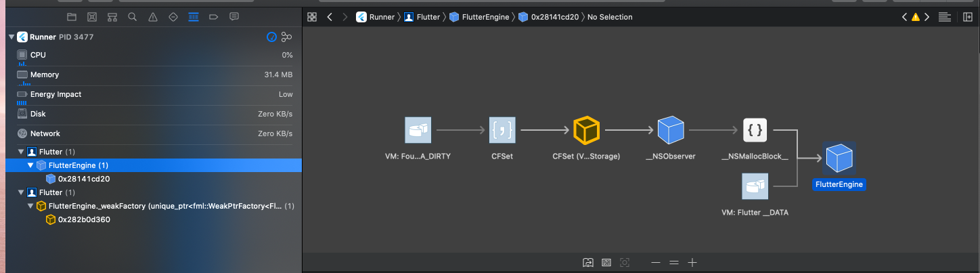Click the Debug gauges view icon
The height and width of the screenshot is (273, 980).
271,37
